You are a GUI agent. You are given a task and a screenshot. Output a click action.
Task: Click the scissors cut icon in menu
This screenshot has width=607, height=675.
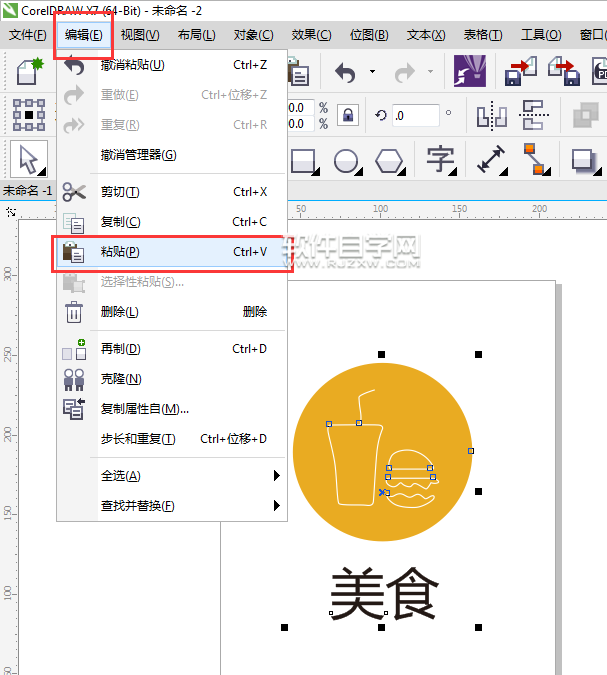[74, 192]
